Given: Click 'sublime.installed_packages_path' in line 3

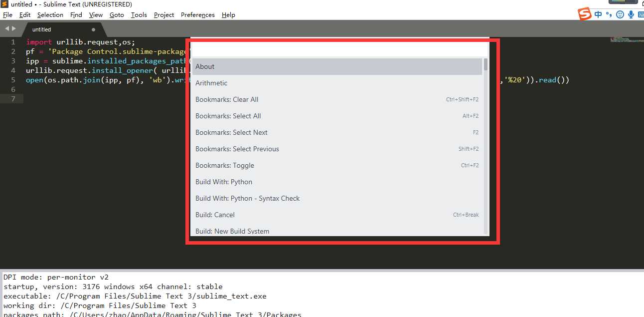Looking at the screenshot, I should (119, 61).
